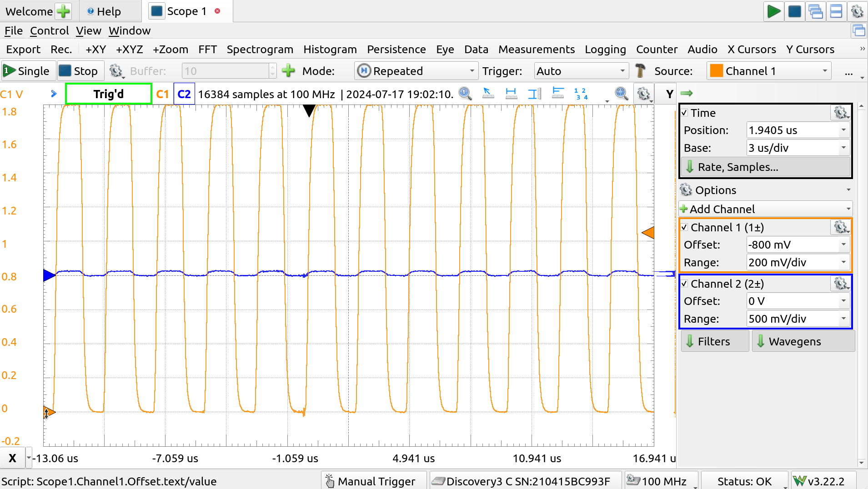Screen dimensions: 868x489
Task: Expand the Channel 2 Range dropdown
Action: click(x=843, y=319)
